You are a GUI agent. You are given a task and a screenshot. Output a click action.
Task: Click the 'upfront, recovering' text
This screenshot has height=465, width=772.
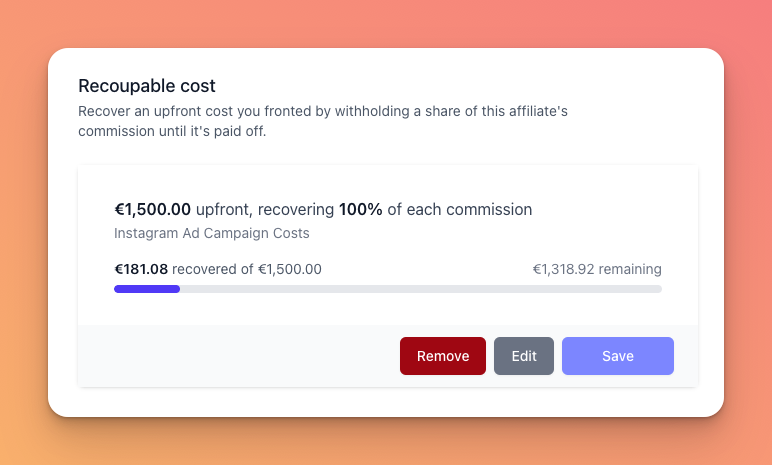coord(265,209)
